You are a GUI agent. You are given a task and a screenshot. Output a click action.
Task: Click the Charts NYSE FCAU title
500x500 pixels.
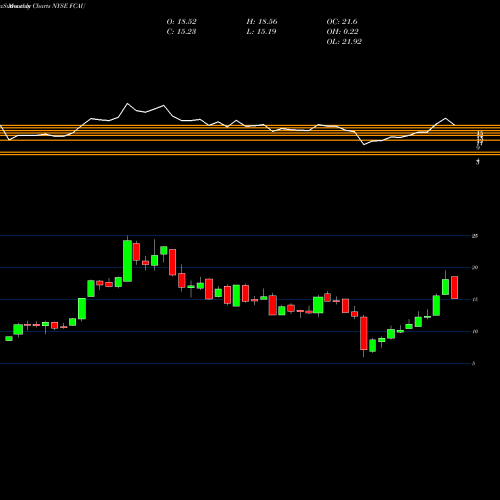pyautogui.click(x=59, y=6)
